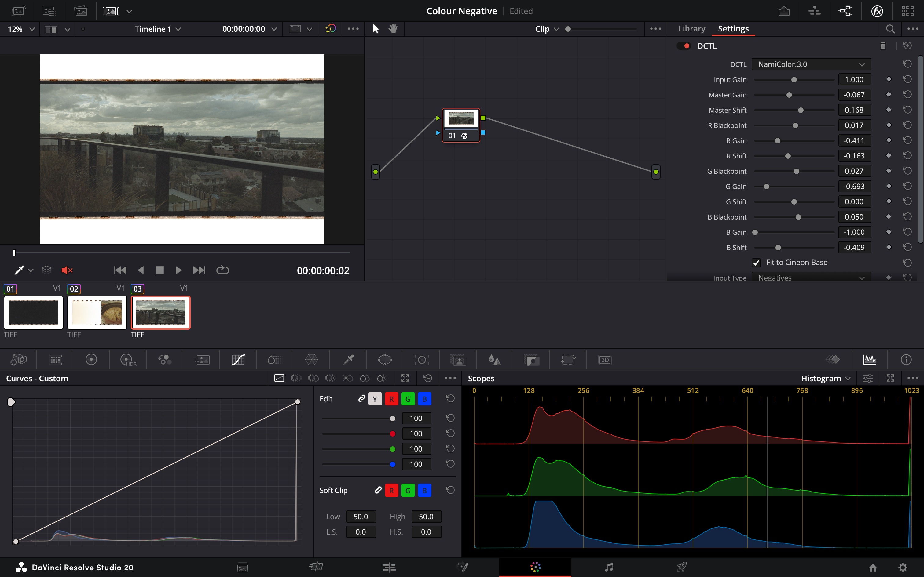Open the Tracker palette icon
Screen dimensions: 924x577
pyautogui.click(x=422, y=360)
